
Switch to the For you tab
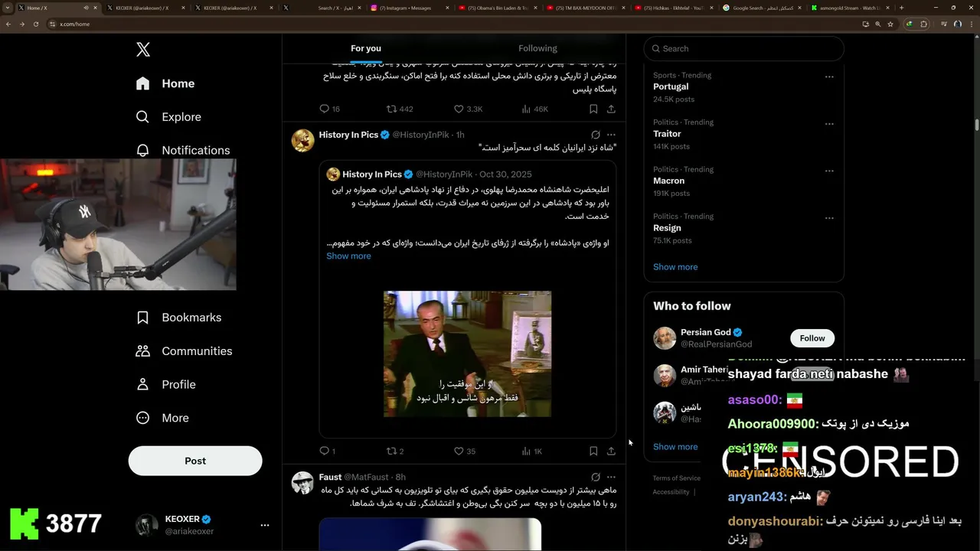(x=366, y=48)
